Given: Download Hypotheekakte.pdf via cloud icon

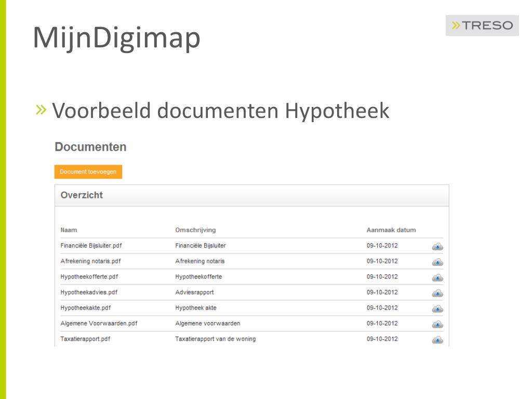Looking at the screenshot, I should pos(437,309).
